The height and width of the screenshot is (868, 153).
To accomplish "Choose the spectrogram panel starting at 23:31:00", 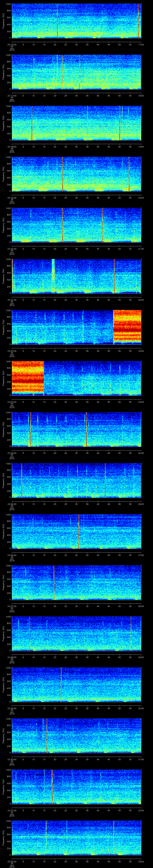I will click(77, 787).
